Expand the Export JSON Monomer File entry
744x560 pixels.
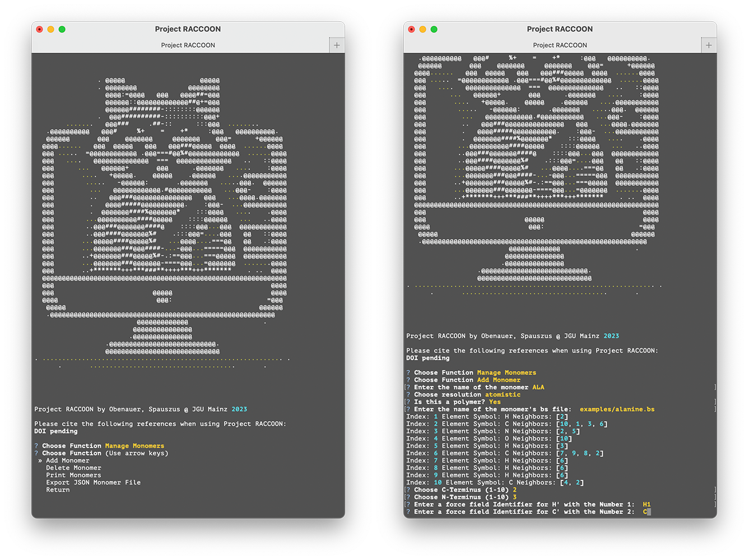click(x=92, y=482)
